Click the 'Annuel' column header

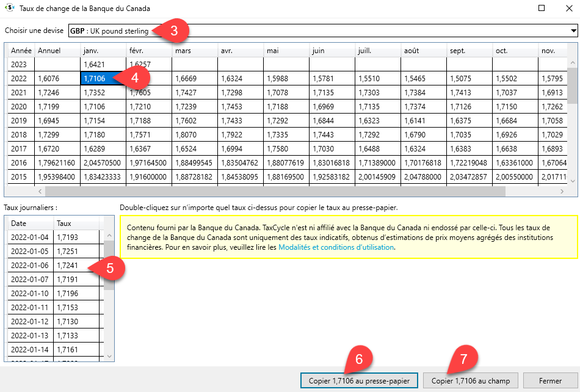tap(57, 51)
